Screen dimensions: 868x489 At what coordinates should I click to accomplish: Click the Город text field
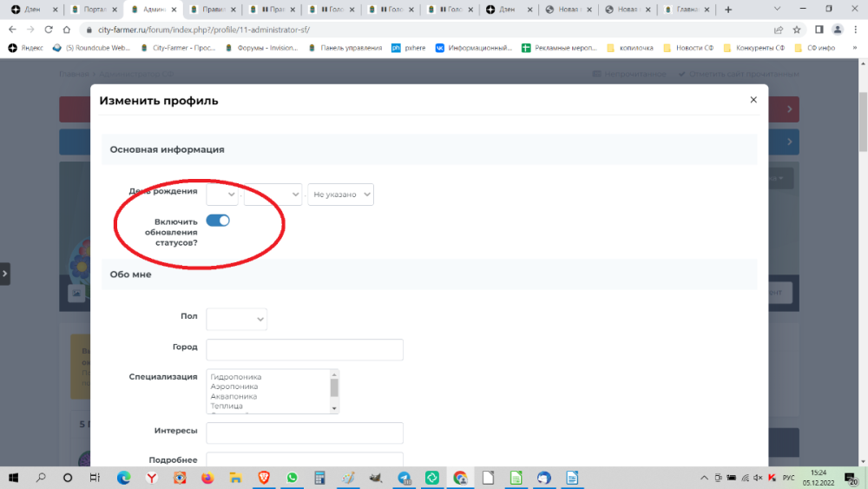pos(305,349)
